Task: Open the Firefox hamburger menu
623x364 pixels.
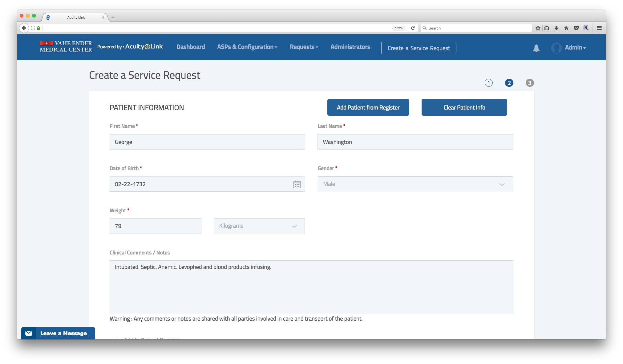Action: tap(599, 28)
